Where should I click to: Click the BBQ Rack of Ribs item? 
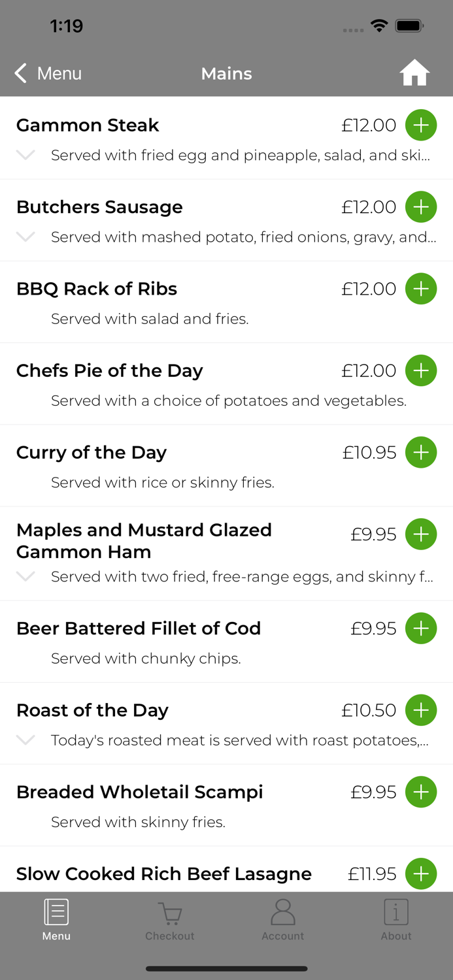click(97, 288)
